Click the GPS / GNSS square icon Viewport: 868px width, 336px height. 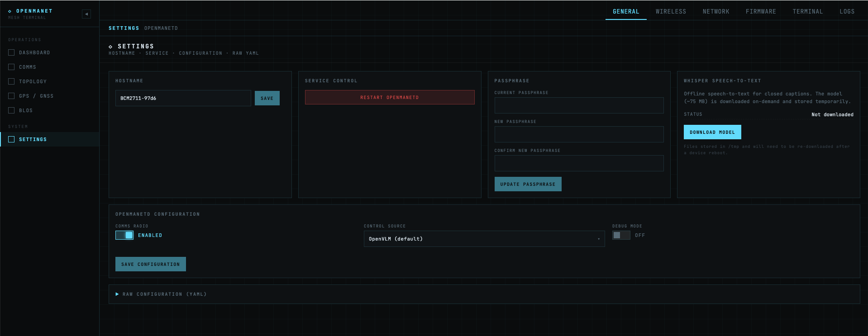pos(11,96)
